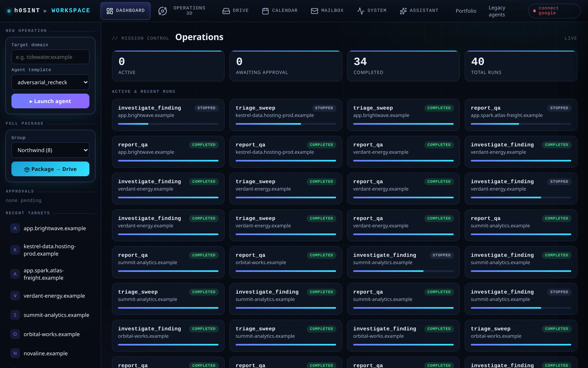Click the 'A' avatar beside app.spark.atlas-freight.example
This screenshot has height=368, width=588.
(x=15, y=274)
